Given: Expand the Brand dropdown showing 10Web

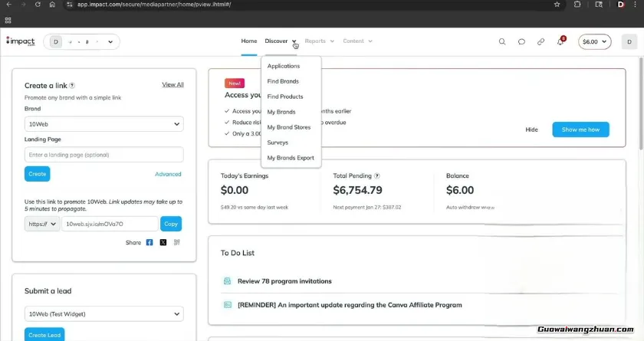Looking at the screenshot, I should [103, 123].
